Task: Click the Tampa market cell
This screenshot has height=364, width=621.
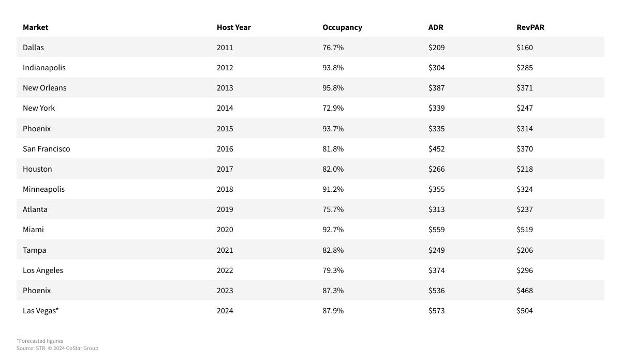Action: 34,250
